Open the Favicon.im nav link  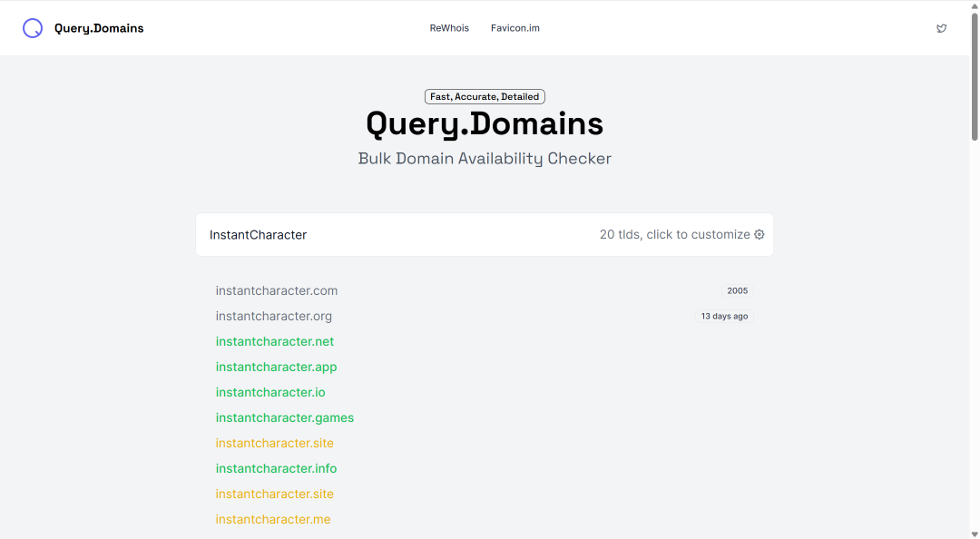coord(515,28)
